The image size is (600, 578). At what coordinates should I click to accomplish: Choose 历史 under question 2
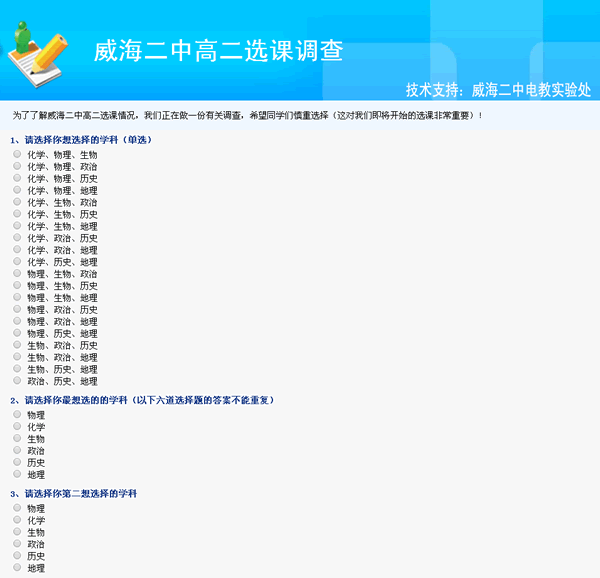pyautogui.click(x=17, y=462)
